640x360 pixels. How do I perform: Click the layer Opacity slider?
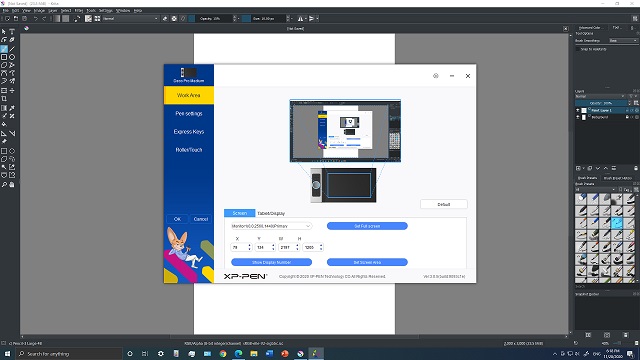(x=602, y=103)
